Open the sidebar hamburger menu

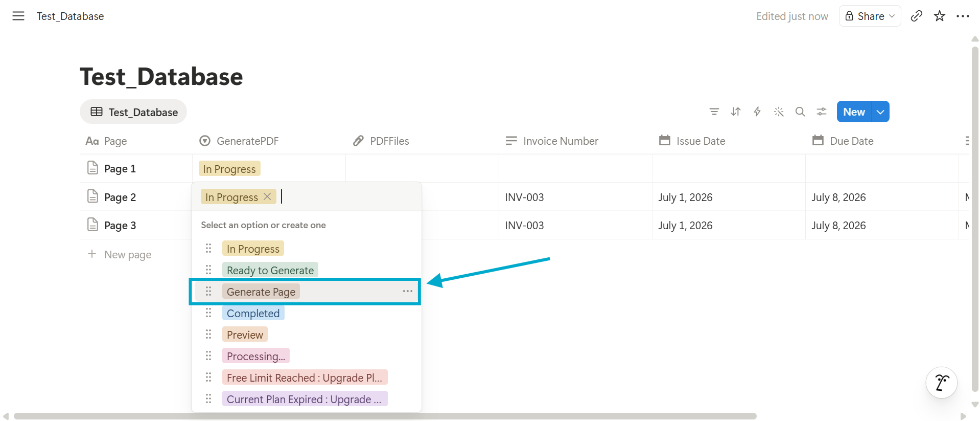click(x=18, y=16)
